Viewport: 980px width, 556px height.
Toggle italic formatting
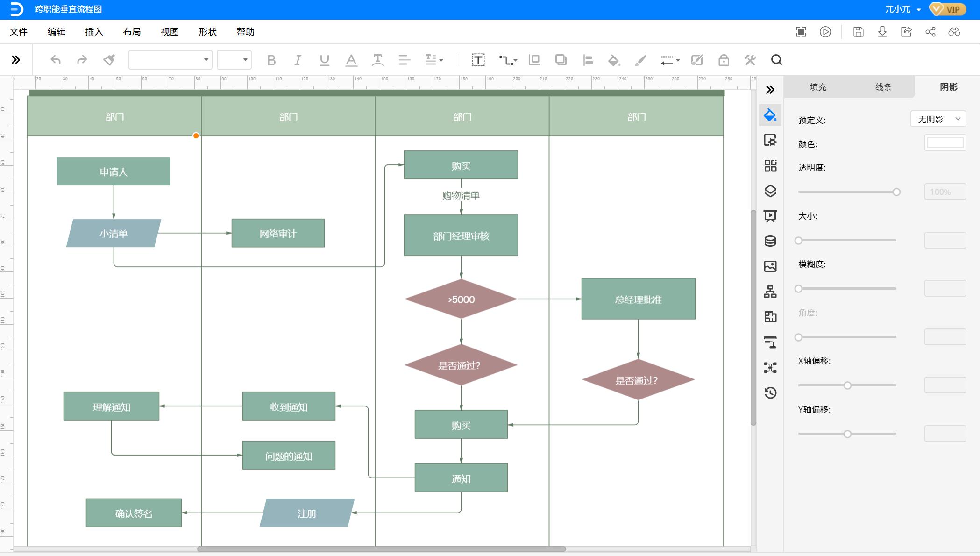coord(298,60)
